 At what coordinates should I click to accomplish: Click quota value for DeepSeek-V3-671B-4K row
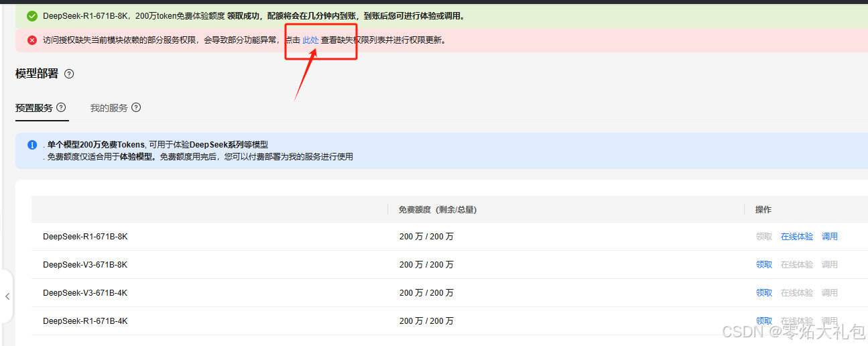coord(426,293)
